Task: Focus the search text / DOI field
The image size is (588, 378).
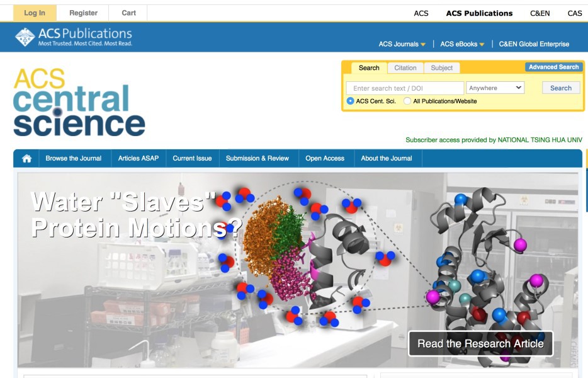Action: [405, 88]
